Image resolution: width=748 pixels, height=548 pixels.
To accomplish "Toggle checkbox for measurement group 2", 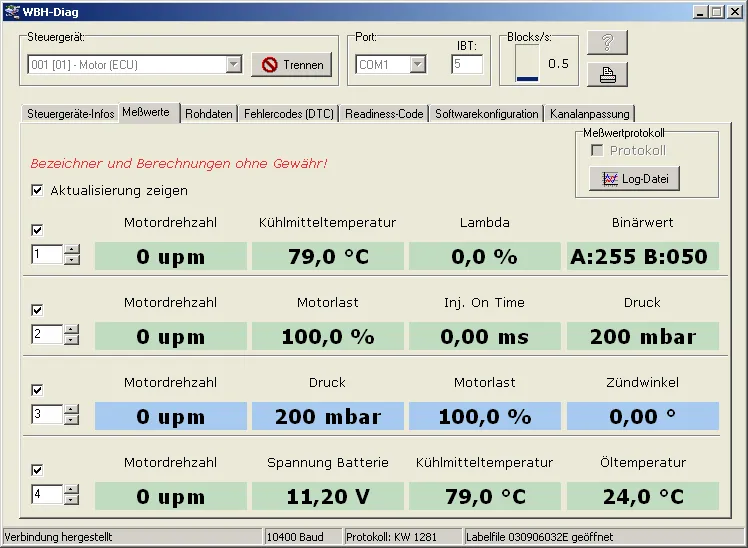I will (37, 310).
